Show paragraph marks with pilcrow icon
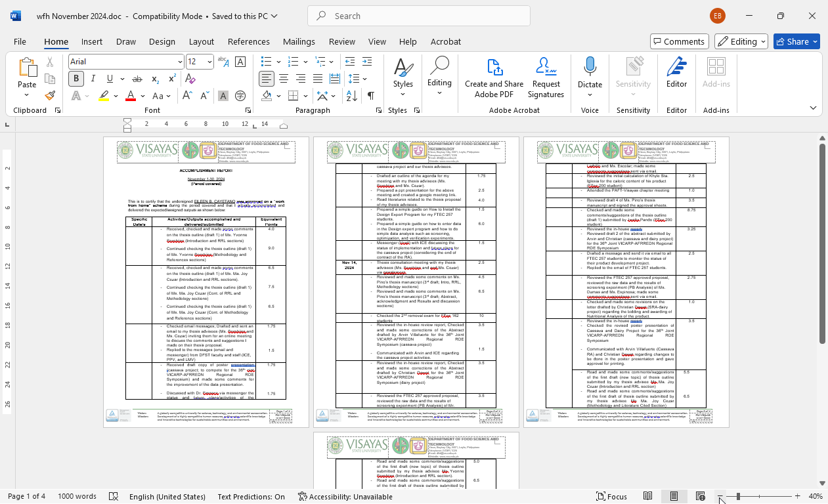Viewport: 828px width, 504px height. click(x=371, y=96)
